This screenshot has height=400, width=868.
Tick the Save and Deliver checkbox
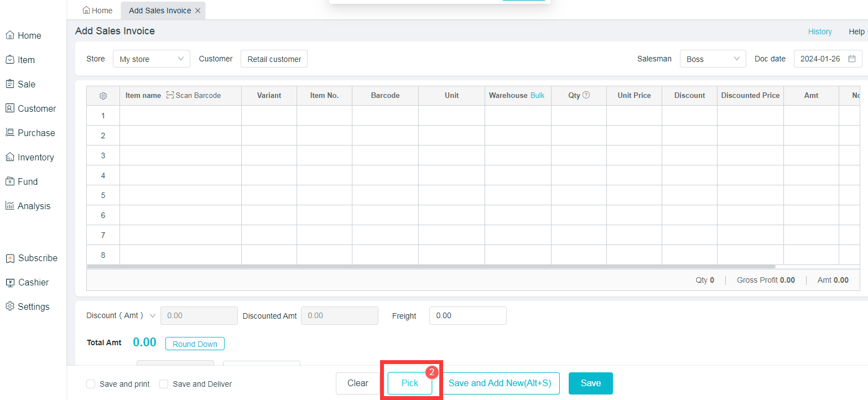[164, 384]
